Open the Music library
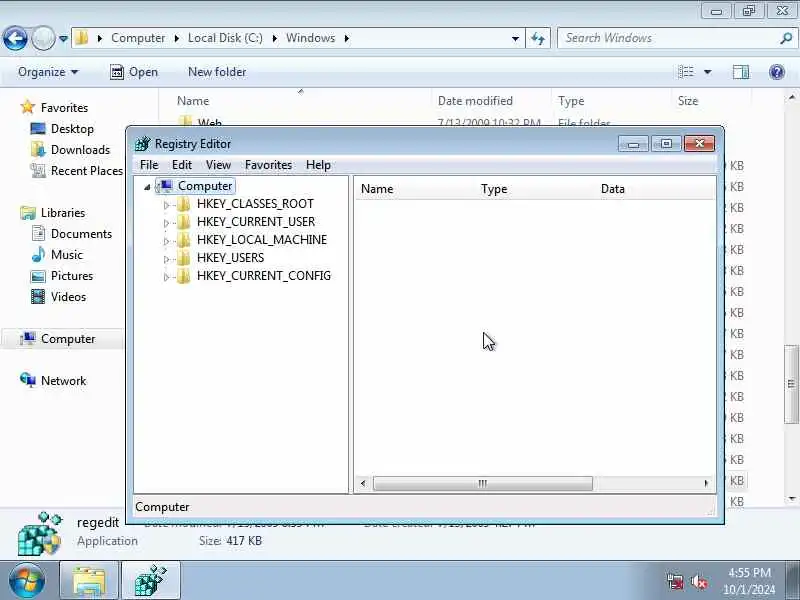This screenshot has width=800, height=600. pos(66,255)
